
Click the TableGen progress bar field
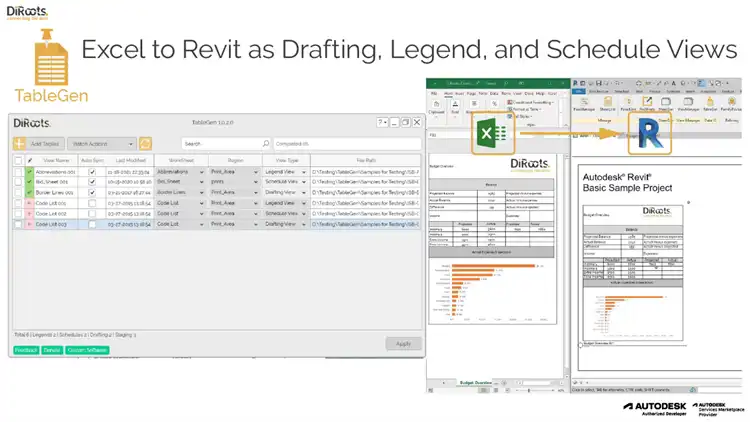347,144
